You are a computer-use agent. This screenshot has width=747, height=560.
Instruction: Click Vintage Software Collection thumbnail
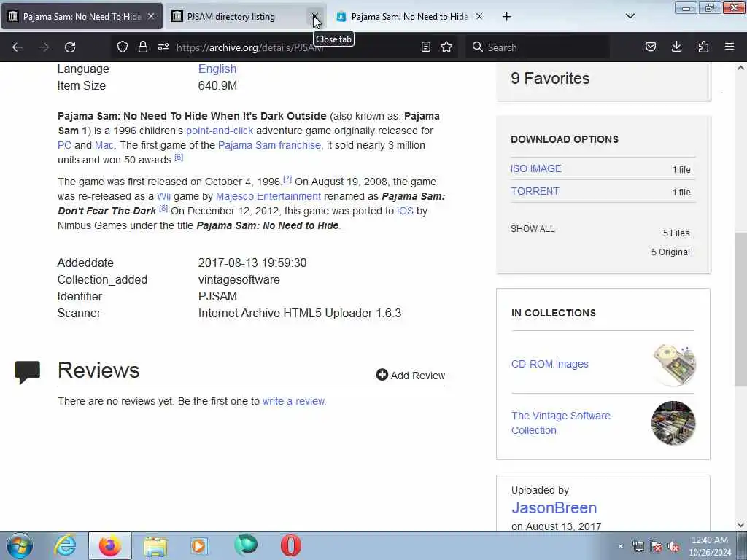(673, 423)
